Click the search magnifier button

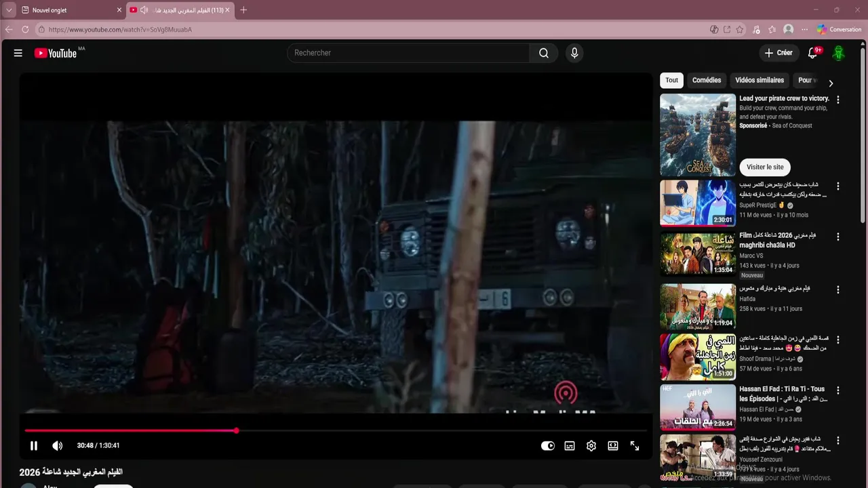point(544,53)
